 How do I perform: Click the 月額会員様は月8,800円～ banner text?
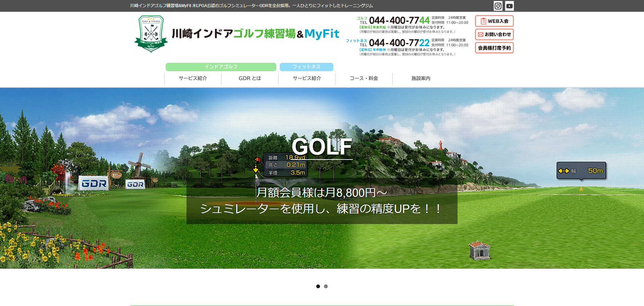click(x=322, y=192)
